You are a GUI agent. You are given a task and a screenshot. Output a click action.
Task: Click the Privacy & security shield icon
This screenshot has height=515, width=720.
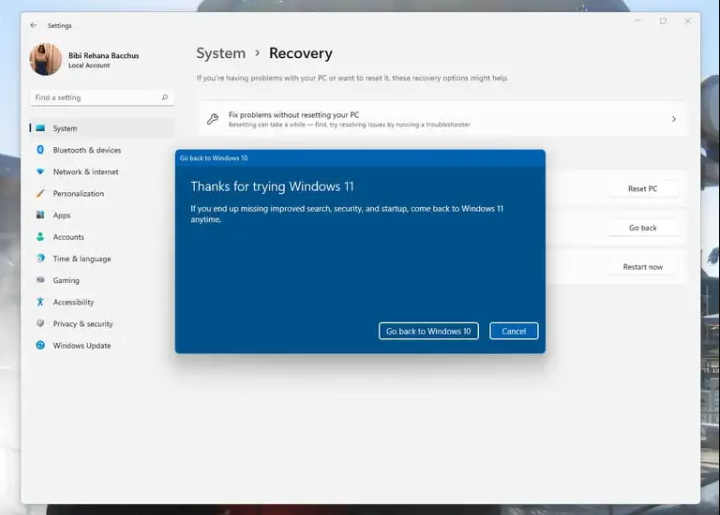tap(40, 323)
